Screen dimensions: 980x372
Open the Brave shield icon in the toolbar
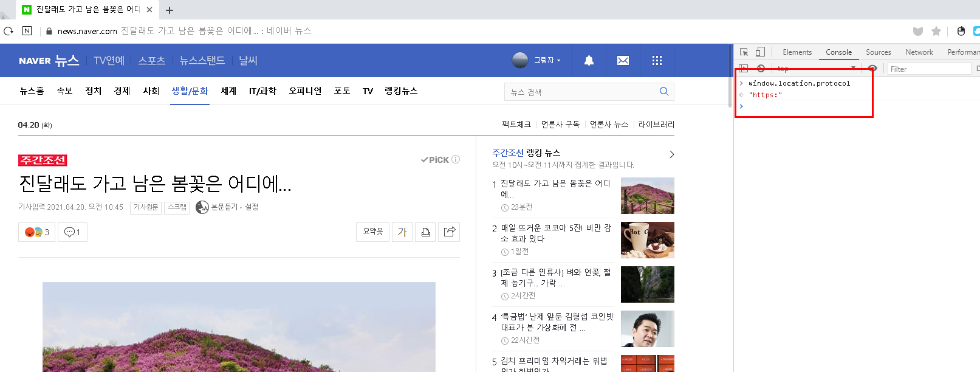(918, 31)
